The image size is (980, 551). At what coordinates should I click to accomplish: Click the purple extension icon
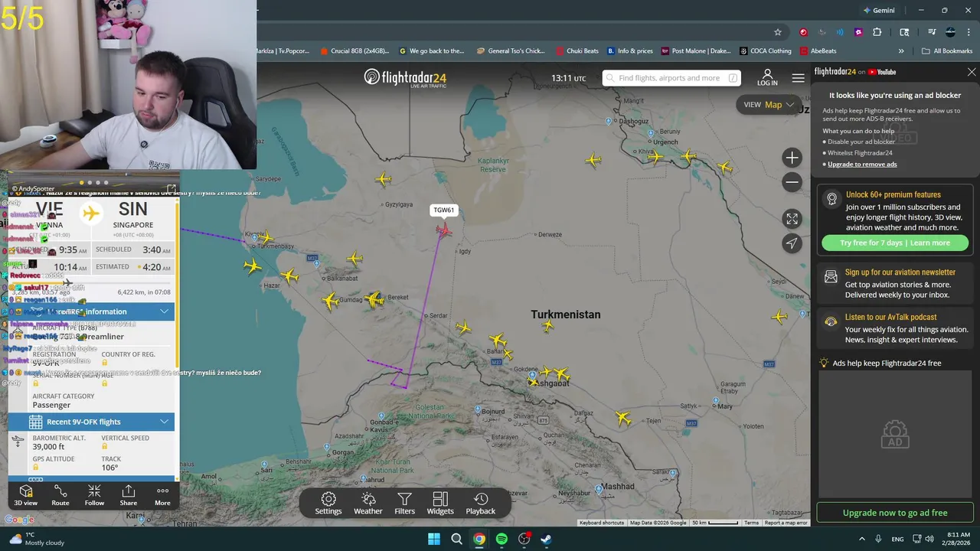(x=858, y=32)
